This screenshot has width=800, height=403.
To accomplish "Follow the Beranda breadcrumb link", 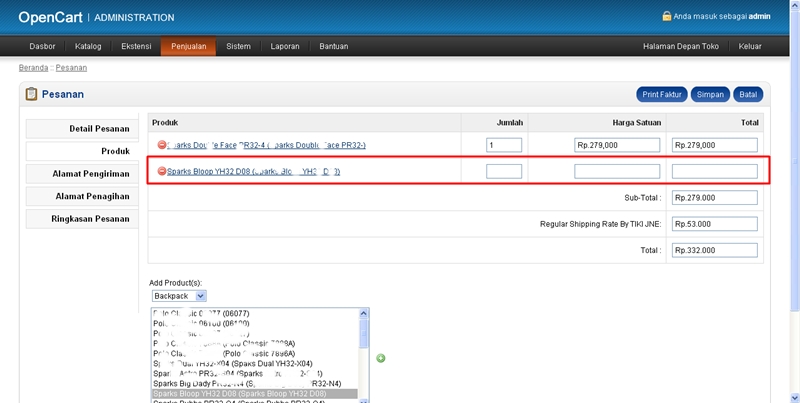I will pos(33,68).
